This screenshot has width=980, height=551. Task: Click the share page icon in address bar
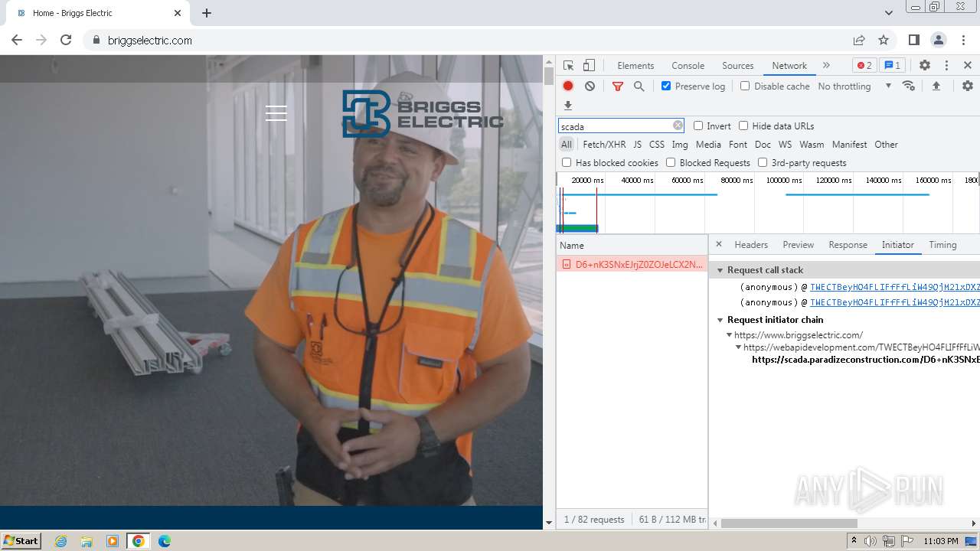[x=859, y=40]
